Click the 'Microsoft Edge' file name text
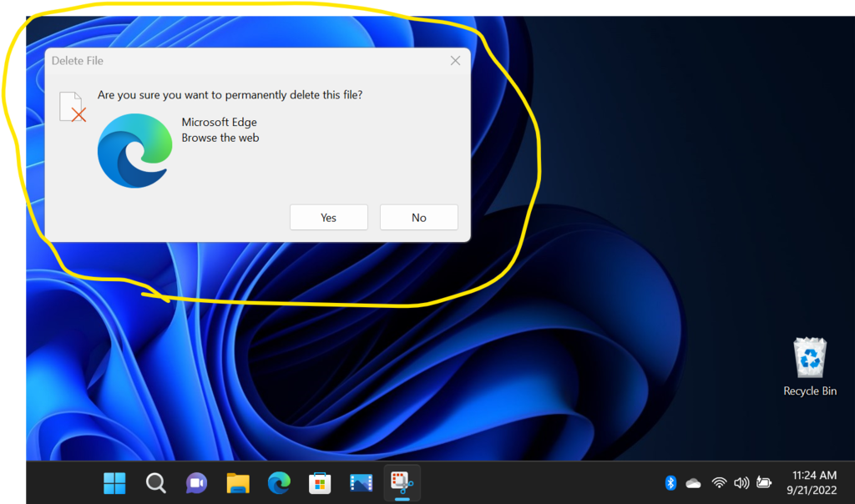Image resolution: width=855 pixels, height=504 pixels. (220, 122)
